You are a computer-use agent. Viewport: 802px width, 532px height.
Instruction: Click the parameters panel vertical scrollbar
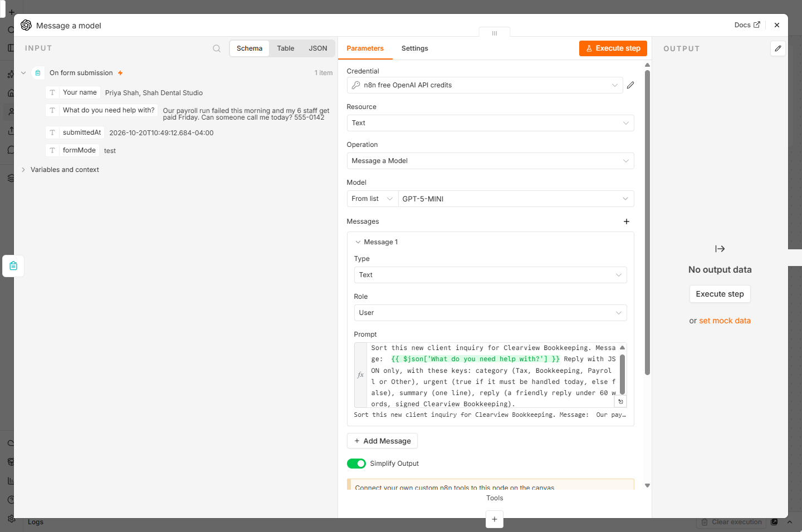point(647,223)
